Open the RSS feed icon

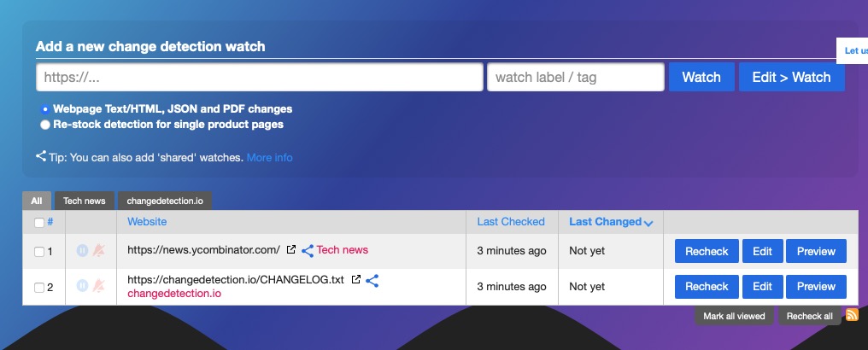point(852,315)
